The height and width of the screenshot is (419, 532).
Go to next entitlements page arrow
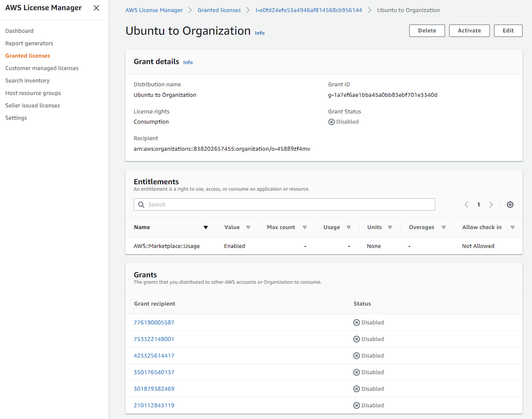point(491,204)
